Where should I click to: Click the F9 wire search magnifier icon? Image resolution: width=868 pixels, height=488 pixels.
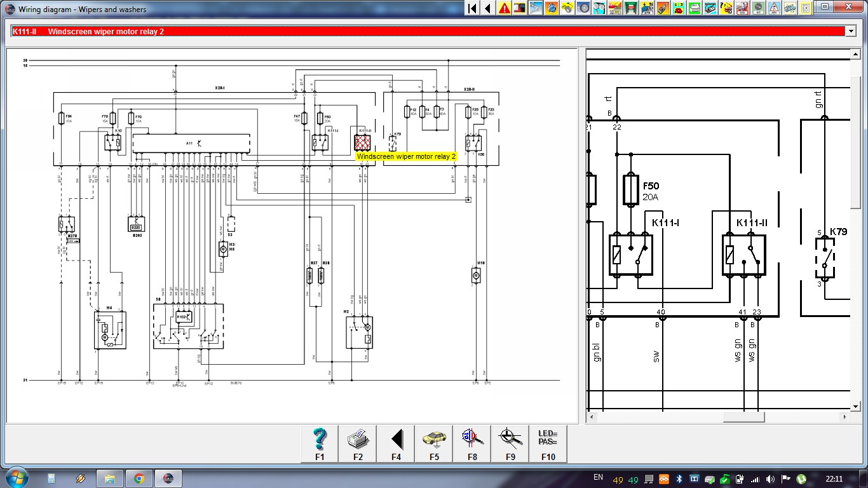click(x=510, y=444)
